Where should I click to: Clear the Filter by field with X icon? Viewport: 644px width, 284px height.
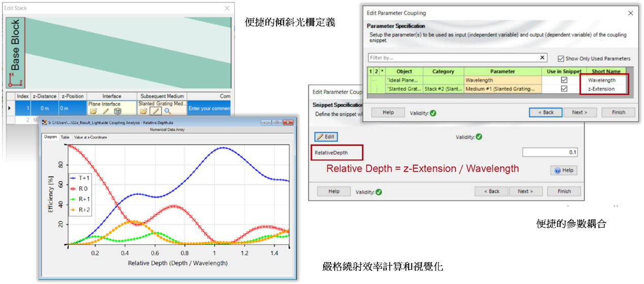click(x=543, y=58)
